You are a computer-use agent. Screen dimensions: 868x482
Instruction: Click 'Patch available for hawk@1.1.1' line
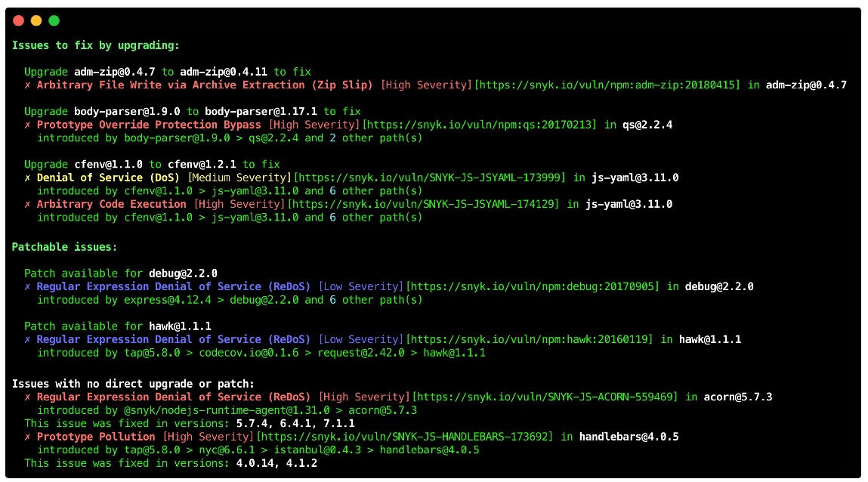[118, 326]
